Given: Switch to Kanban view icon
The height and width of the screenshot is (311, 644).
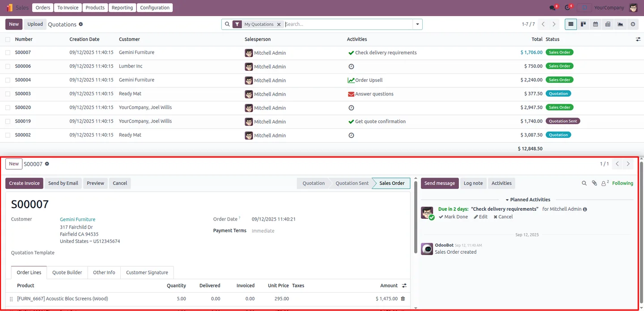Looking at the screenshot, I should pyautogui.click(x=583, y=24).
